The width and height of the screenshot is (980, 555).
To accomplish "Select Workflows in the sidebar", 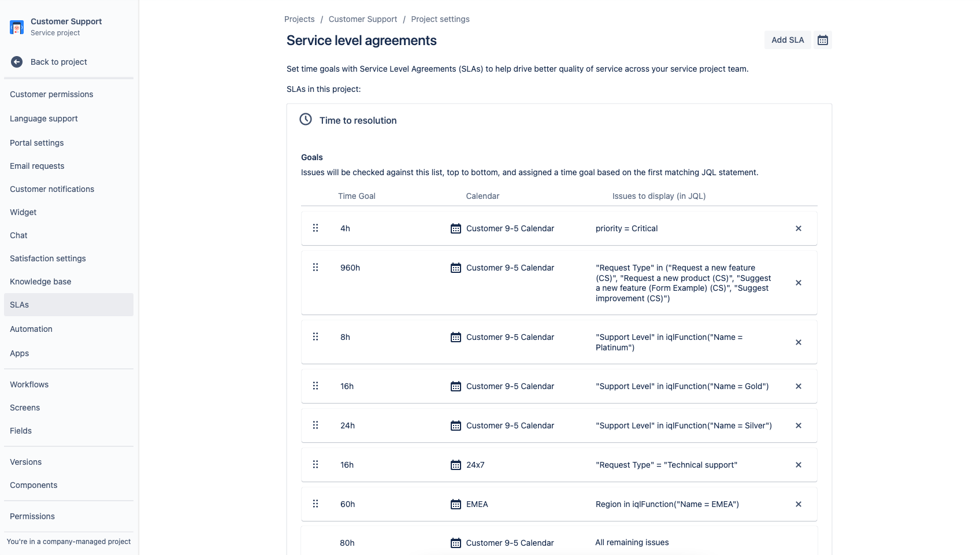I will 29,384.
